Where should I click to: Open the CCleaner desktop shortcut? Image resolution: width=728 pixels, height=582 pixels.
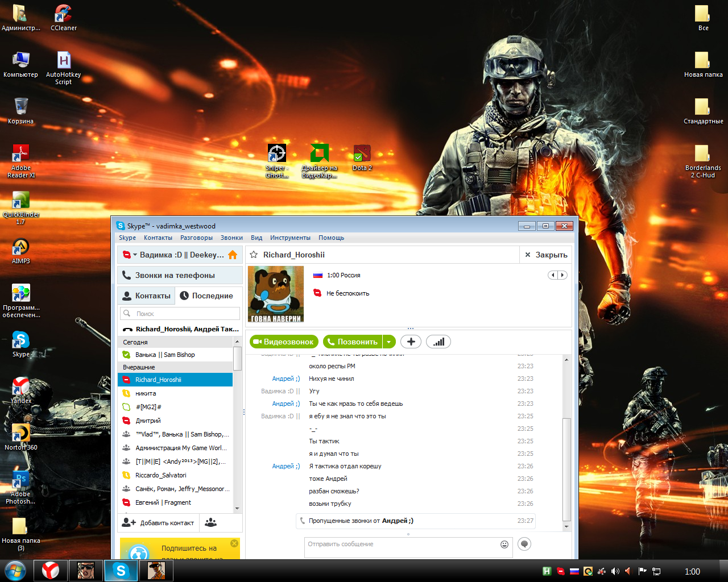[x=63, y=17]
